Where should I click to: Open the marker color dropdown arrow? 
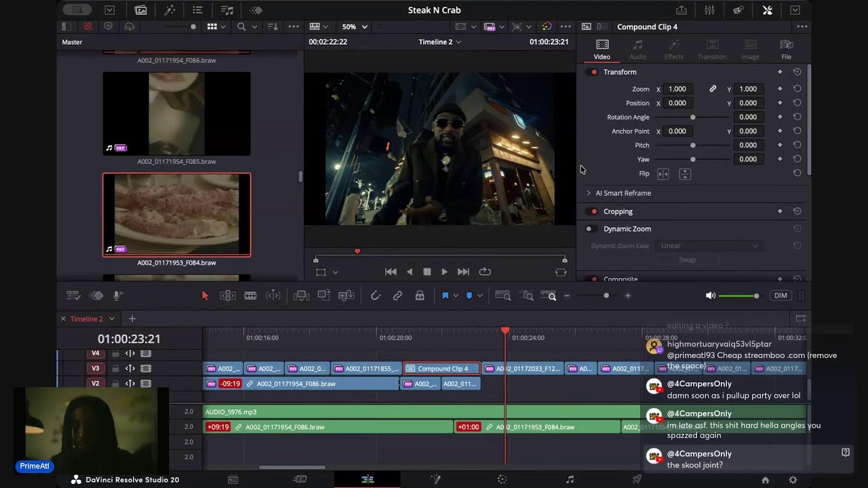point(479,296)
